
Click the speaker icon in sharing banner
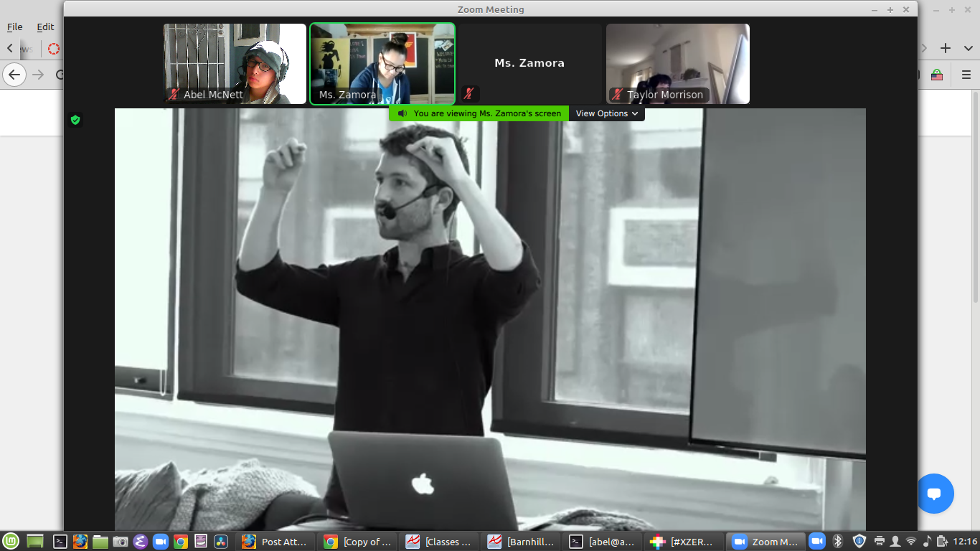(402, 113)
